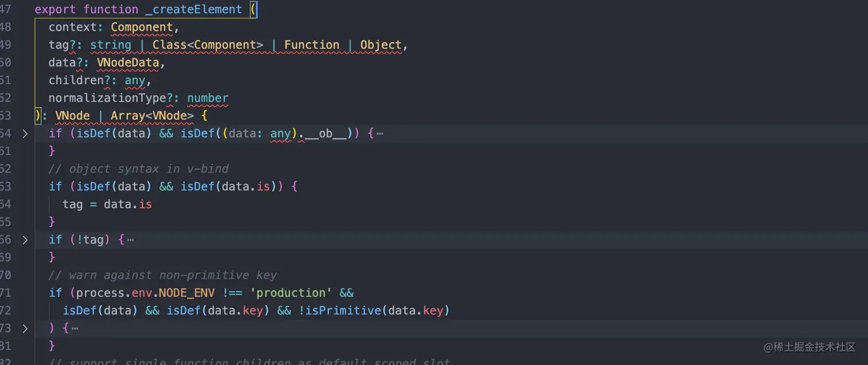Expand the folded warning block at line 73
Screen dimensions: 868x365
tap(25, 328)
